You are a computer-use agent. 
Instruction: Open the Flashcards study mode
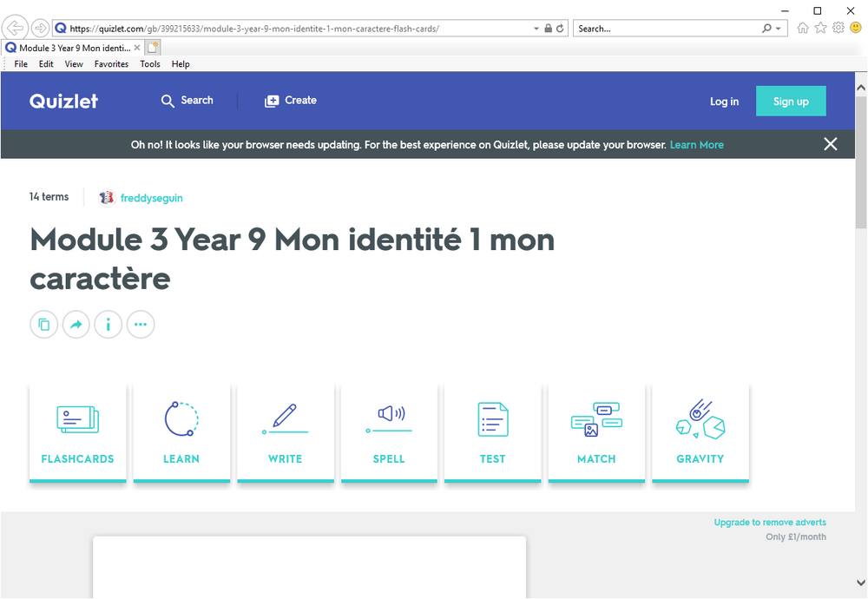pos(77,433)
